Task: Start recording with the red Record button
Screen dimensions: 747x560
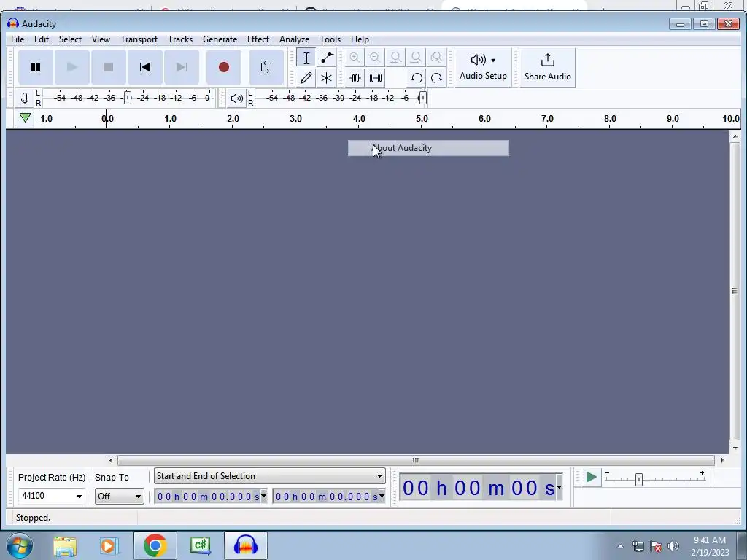Action: pyautogui.click(x=224, y=67)
